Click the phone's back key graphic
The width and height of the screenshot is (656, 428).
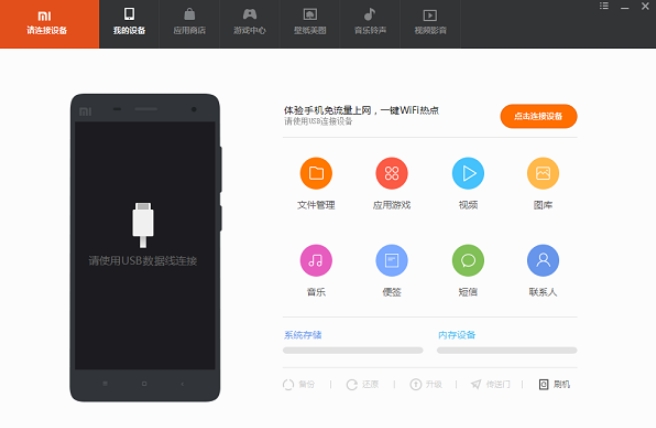[x=182, y=383]
